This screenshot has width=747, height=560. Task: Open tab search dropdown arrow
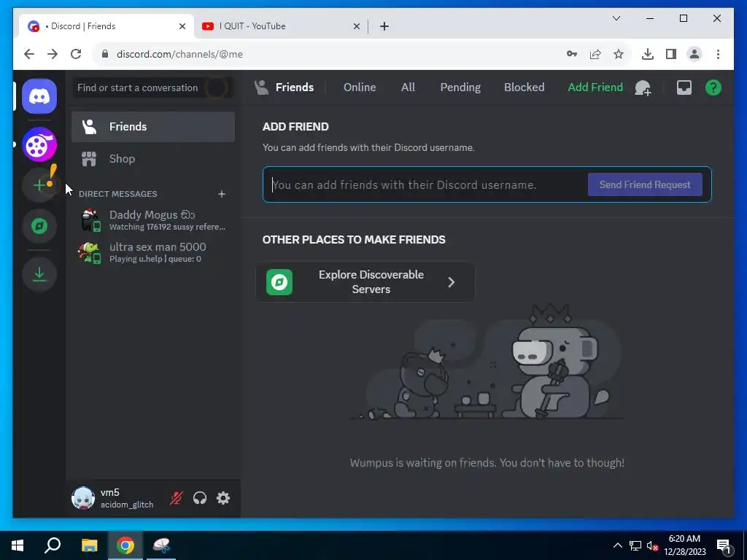point(616,18)
